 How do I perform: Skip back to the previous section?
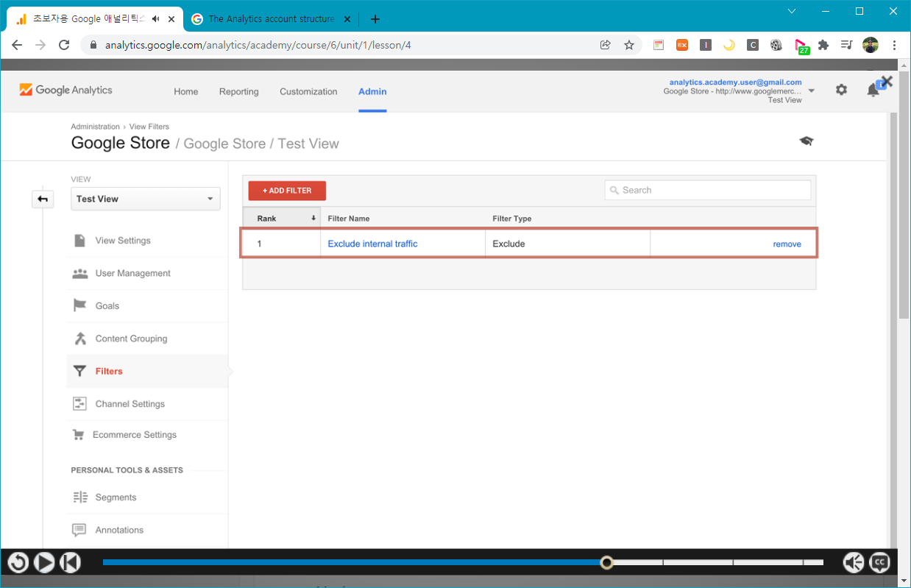pos(70,563)
